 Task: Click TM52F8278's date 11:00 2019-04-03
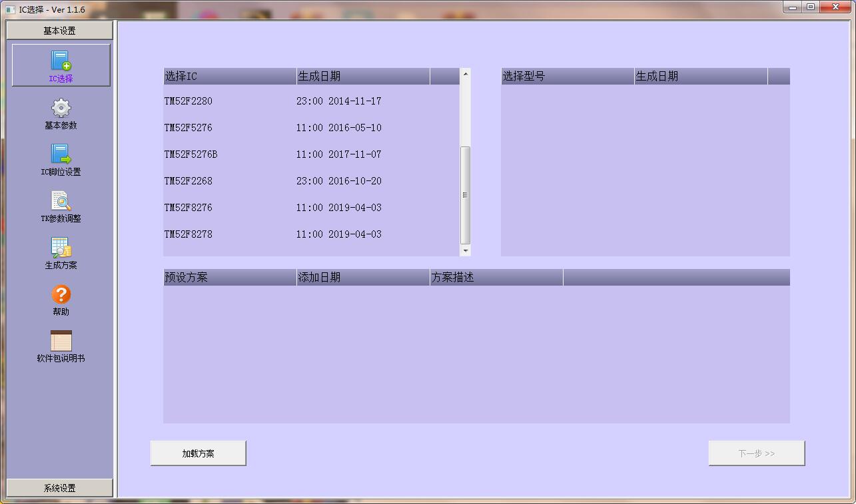tap(339, 234)
